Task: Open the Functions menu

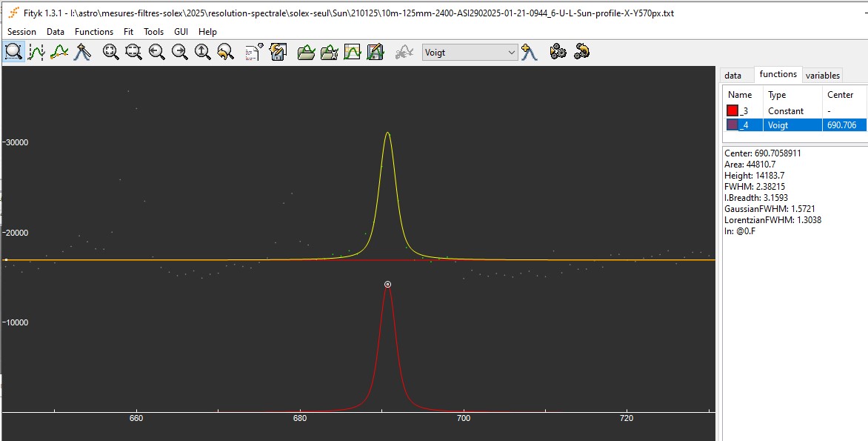Action: pos(94,32)
